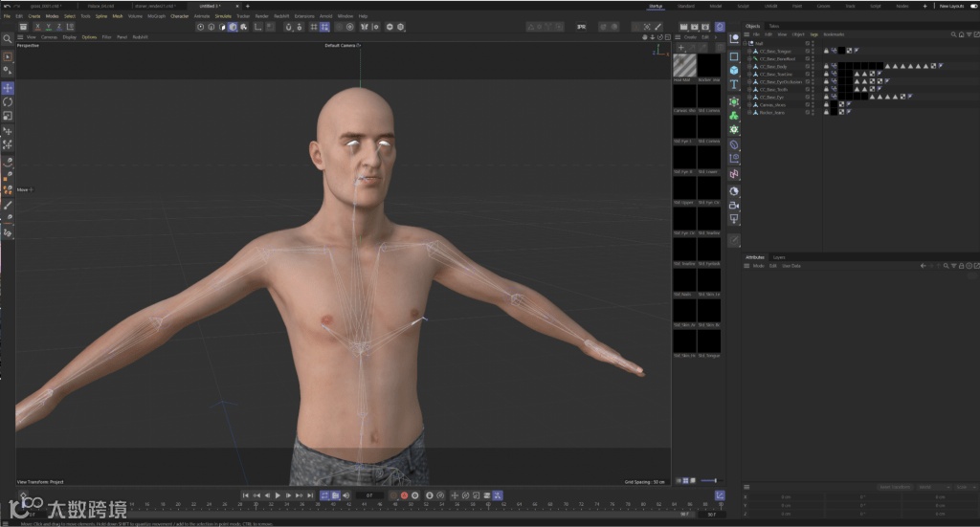Open the MoGraph menu
Image resolution: width=980 pixels, height=527 pixels.
[156, 16]
